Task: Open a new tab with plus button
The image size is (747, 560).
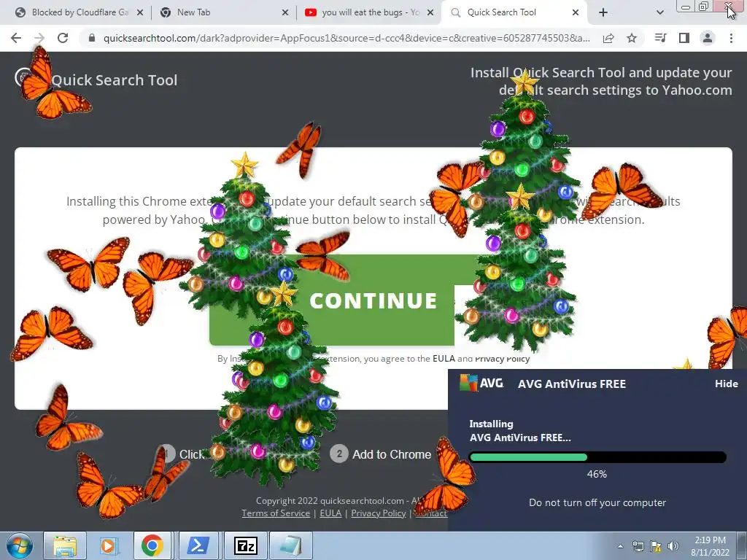Action: coord(603,12)
